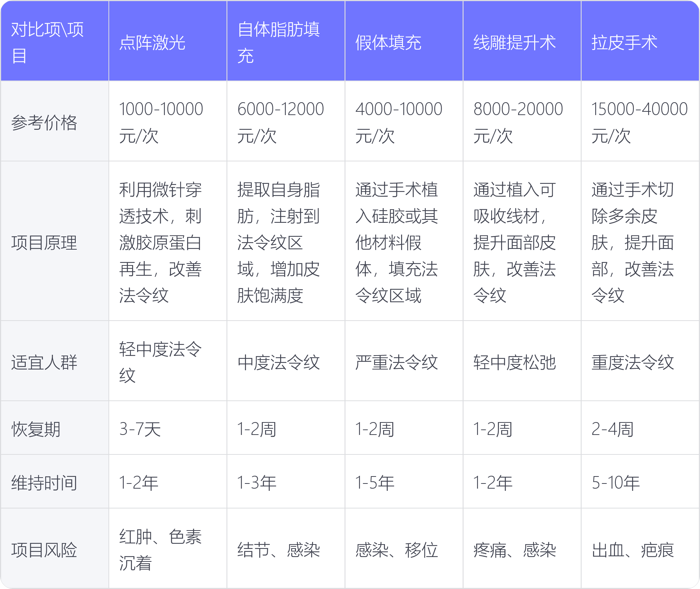This screenshot has height=589, width=700.
Task: Select the 通过手术植入硅胶 description cell
Action: [x=404, y=241]
